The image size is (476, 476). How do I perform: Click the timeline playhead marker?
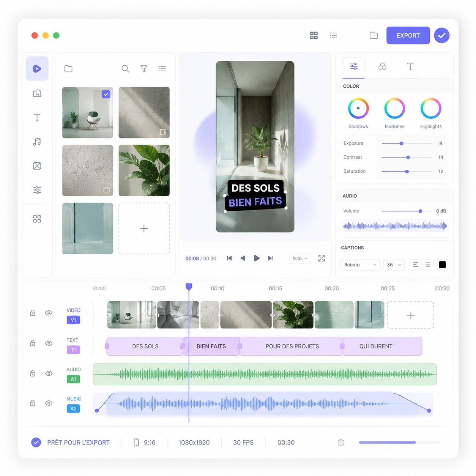click(189, 287)
